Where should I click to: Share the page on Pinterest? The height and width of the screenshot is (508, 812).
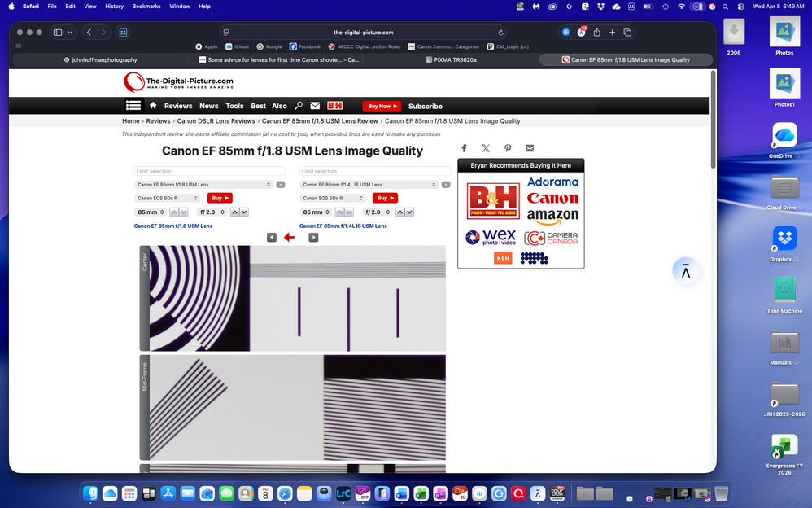click(508, 148)
